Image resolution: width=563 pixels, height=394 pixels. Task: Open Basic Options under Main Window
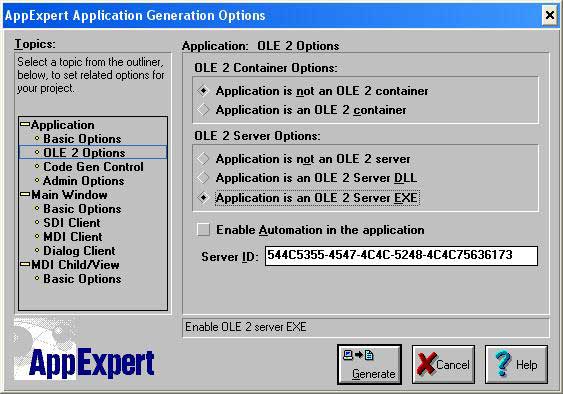[82, 209]
